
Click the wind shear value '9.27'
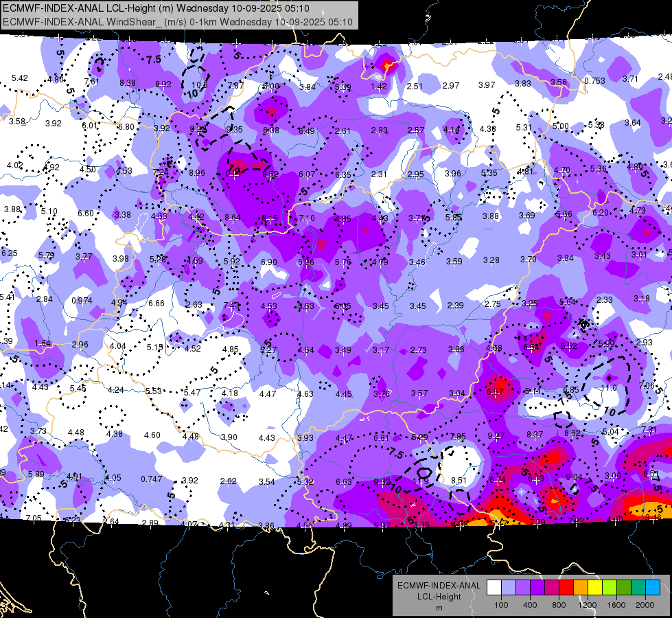click(496, 436)
